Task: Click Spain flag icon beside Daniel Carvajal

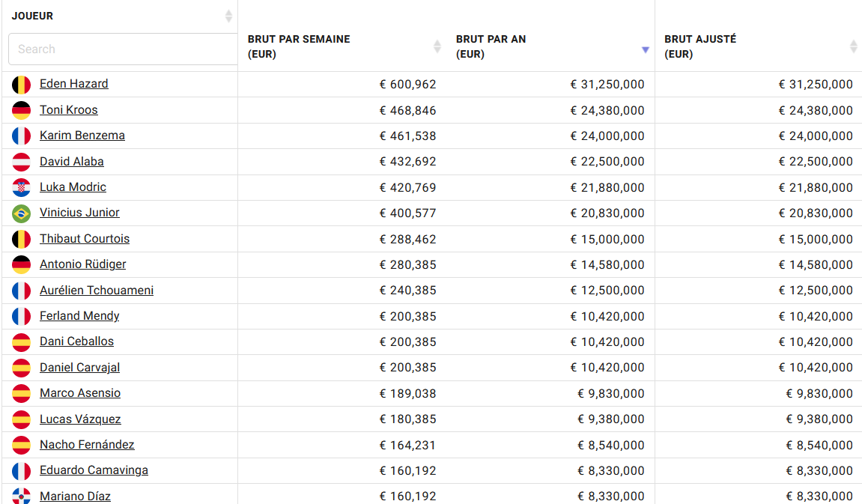Action: 22,368
